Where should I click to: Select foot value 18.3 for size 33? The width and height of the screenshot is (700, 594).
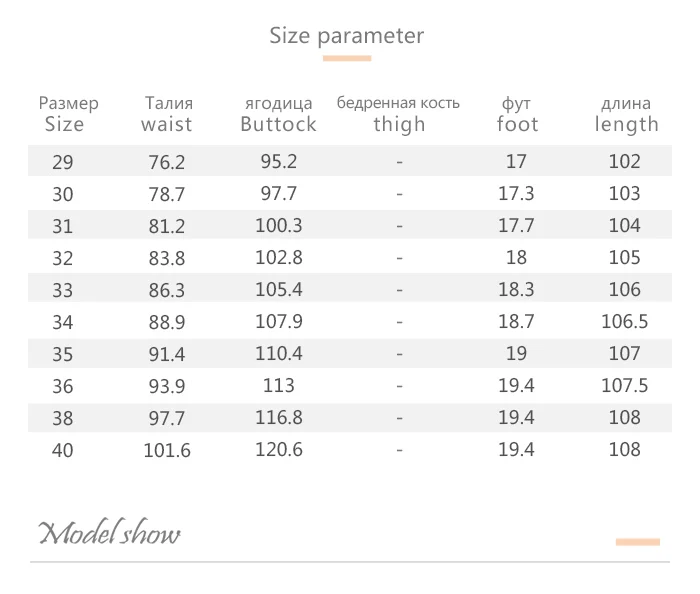[x=516, y=290]
